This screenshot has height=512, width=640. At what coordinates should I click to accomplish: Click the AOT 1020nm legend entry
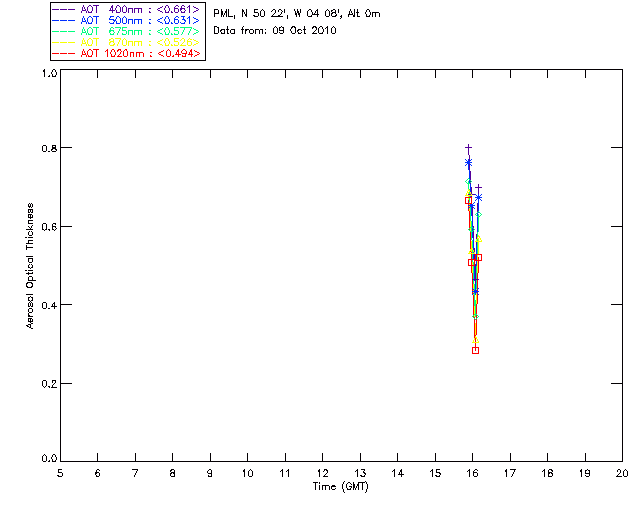point(127,53)
